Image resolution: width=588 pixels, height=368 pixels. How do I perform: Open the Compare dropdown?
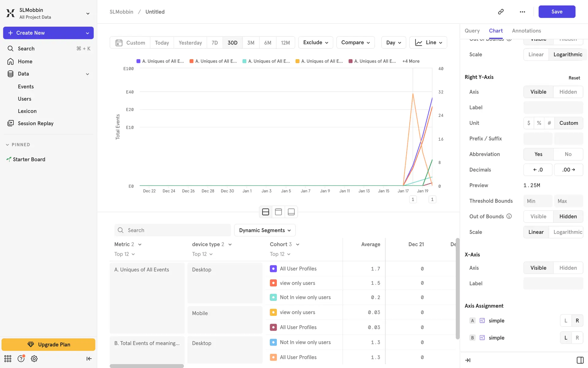tap(355, 43)
